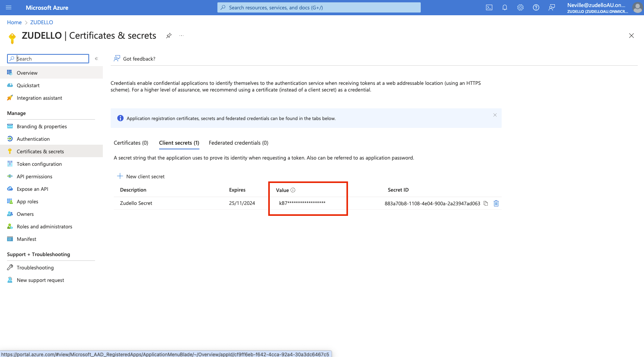Dismiss the blue information banner
644x357 pixels.
pos(495,115)
